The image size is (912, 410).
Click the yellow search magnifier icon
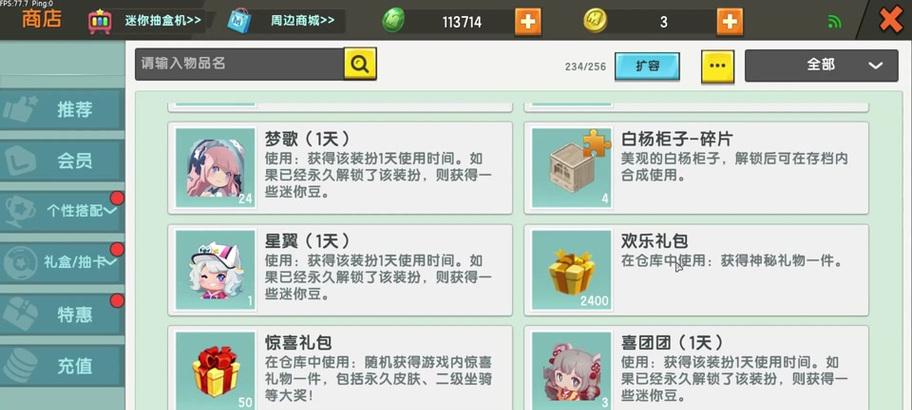tap(360, 64)
